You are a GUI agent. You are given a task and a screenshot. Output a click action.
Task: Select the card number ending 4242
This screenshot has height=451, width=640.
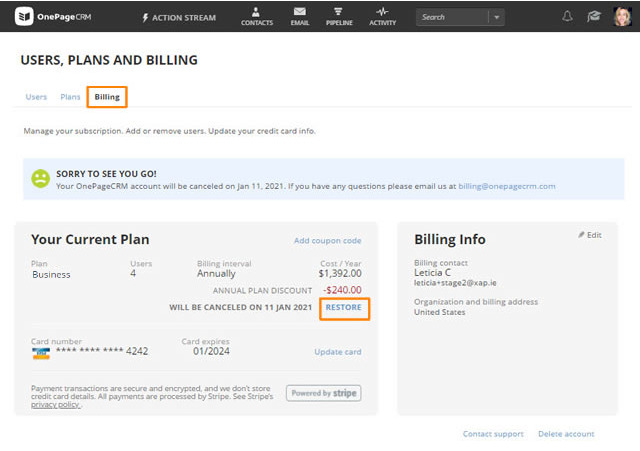tap(102, 351)
